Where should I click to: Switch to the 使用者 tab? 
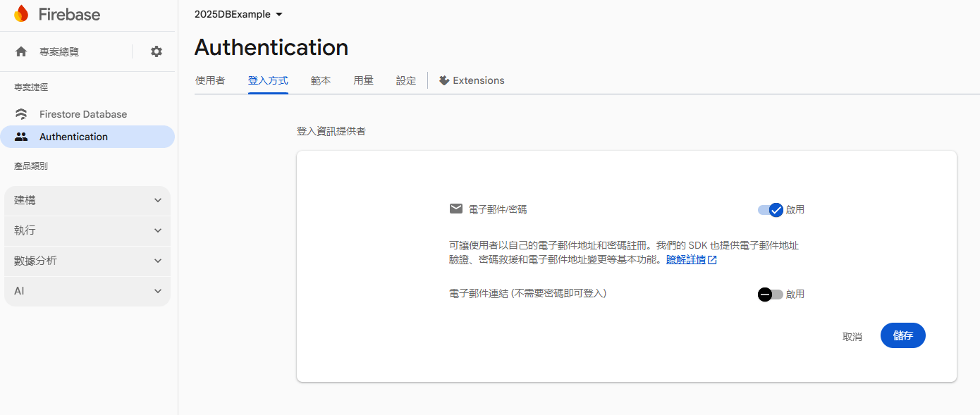(210, 80)
